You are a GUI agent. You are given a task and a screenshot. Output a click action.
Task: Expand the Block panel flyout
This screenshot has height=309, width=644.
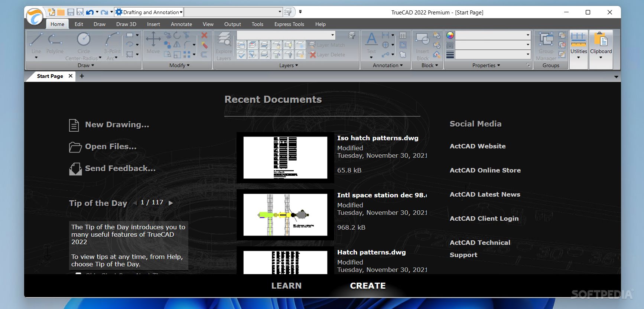430,65
